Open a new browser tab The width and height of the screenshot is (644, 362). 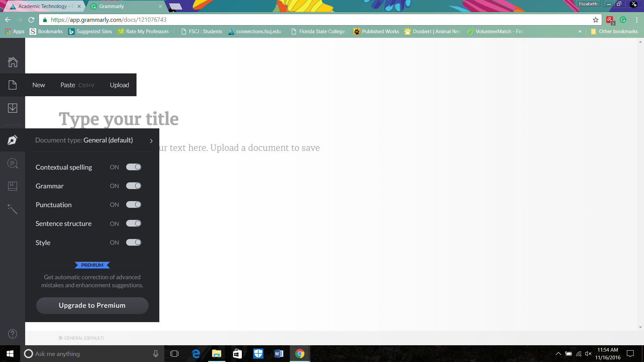tap(175, 6)
